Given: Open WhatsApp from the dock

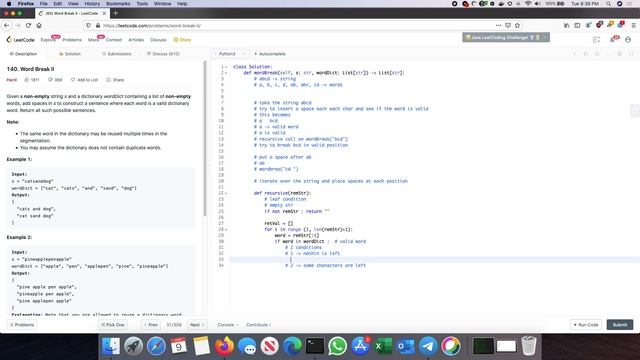Looking at the screenshot, I should (x=338, y=346).
